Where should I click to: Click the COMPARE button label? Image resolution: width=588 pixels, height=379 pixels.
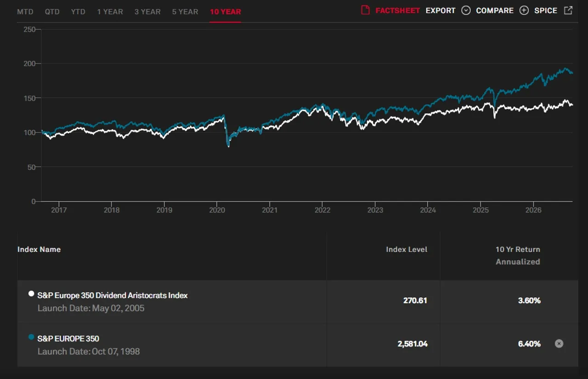[495, 11]
